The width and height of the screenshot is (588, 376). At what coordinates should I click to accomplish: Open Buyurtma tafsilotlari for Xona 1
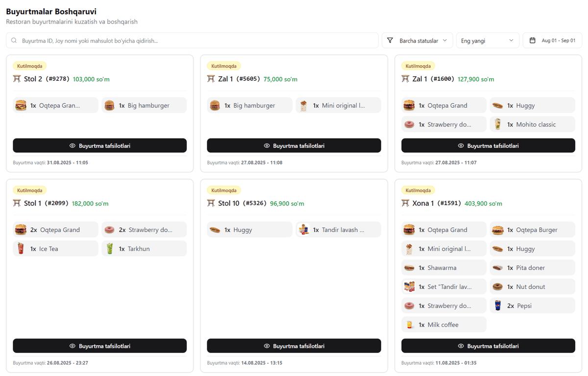coord(488,346)
